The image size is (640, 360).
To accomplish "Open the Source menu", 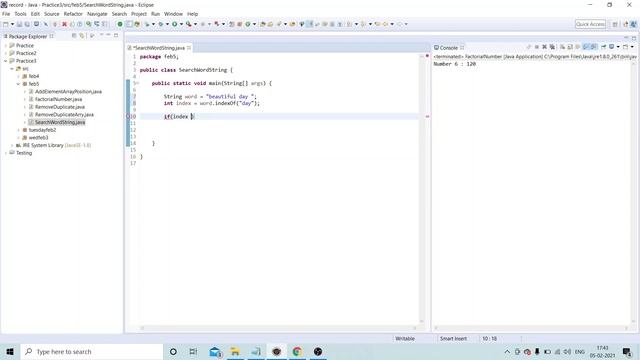I will pyautogui.click(x=51, y=14).
